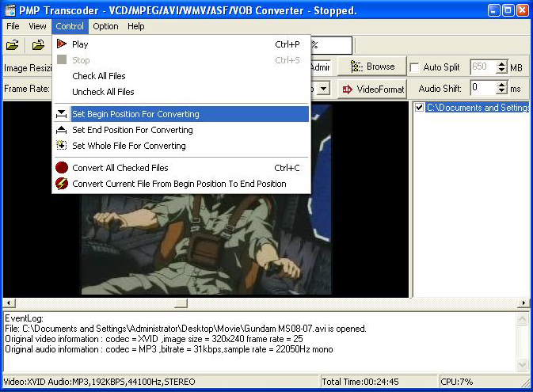Open the dropdown arrow left of VideoFormat

[x=323, y=89]
